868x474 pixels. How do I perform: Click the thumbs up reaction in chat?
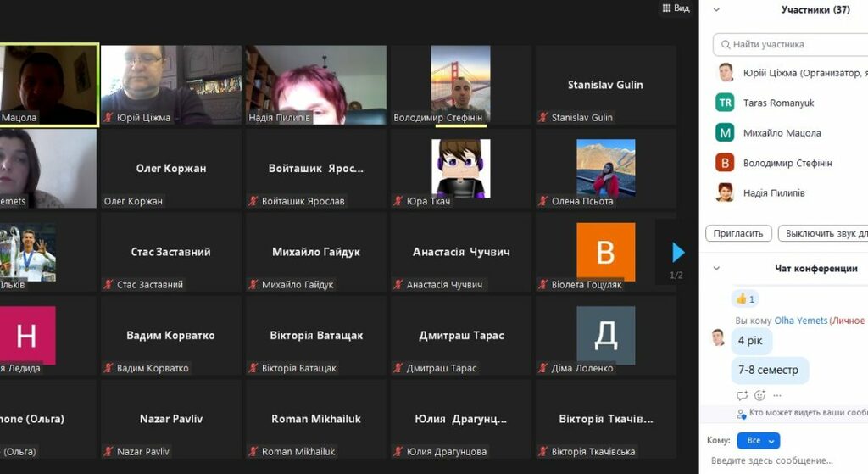point(745,298)
